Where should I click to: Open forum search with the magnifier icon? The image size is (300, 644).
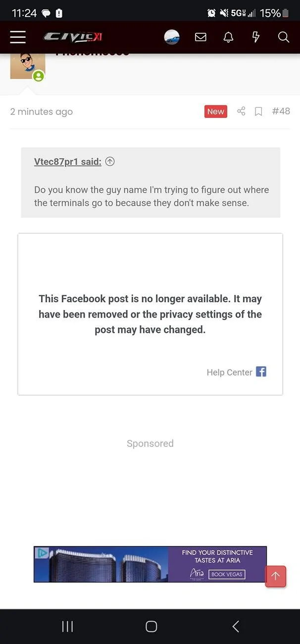pyautogui.click(x=284, y=37)
